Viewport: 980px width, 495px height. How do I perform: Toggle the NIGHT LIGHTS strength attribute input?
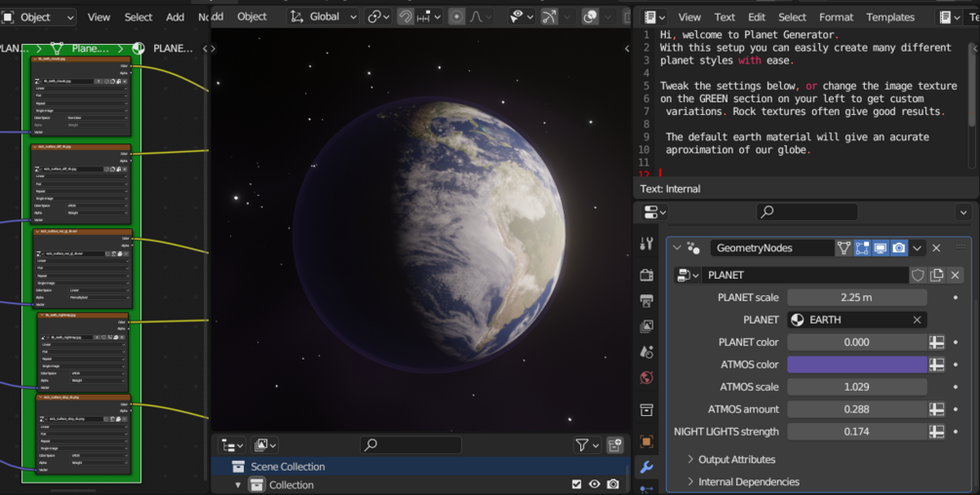[936, 432]
